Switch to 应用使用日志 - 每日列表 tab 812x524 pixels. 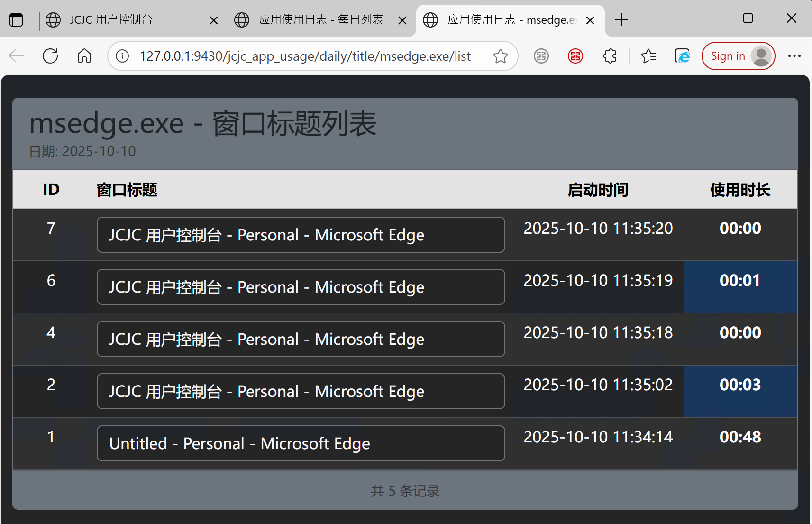pyautogui.click(x=320, y=20)
